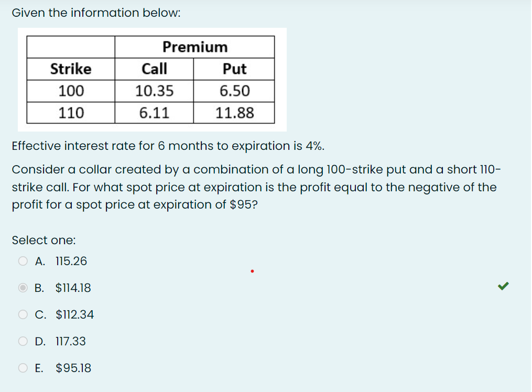Select radio button for option D 117.33
Screen dimensions: 532x392
click(23, 341)
